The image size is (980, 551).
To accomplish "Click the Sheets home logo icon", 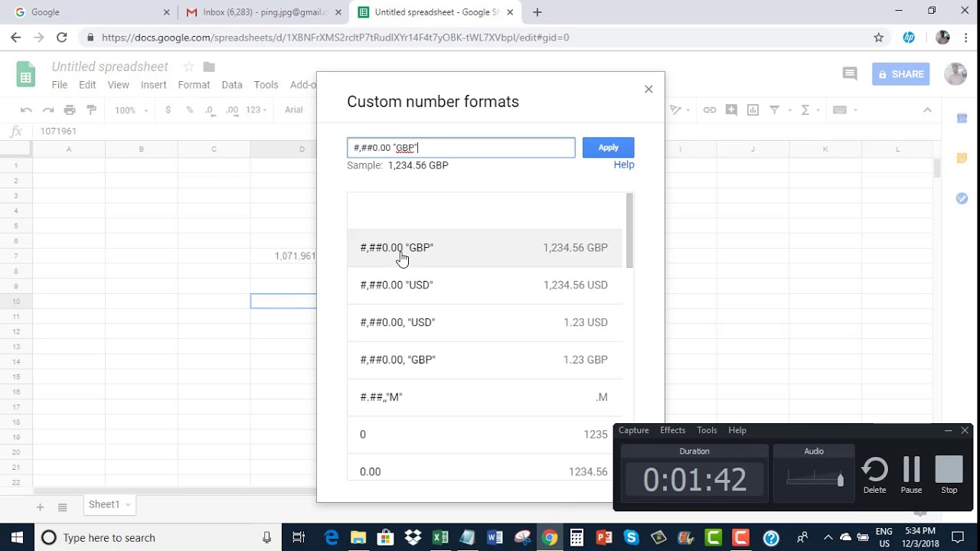I will (x=26, y=75).
